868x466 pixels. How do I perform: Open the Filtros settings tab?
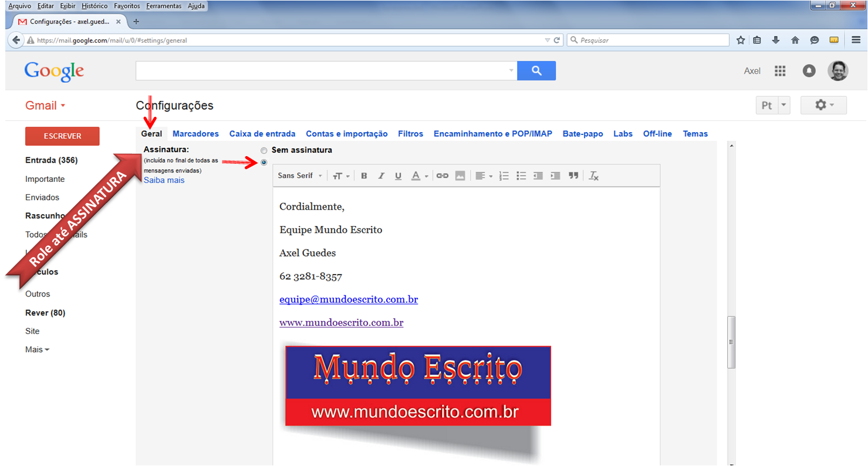coord(410,134)
